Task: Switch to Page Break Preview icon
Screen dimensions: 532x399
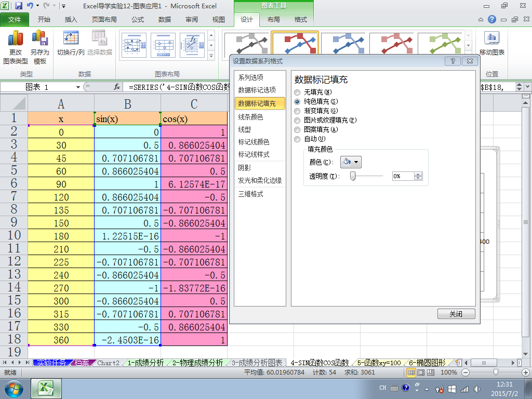Action: point(431,373)
